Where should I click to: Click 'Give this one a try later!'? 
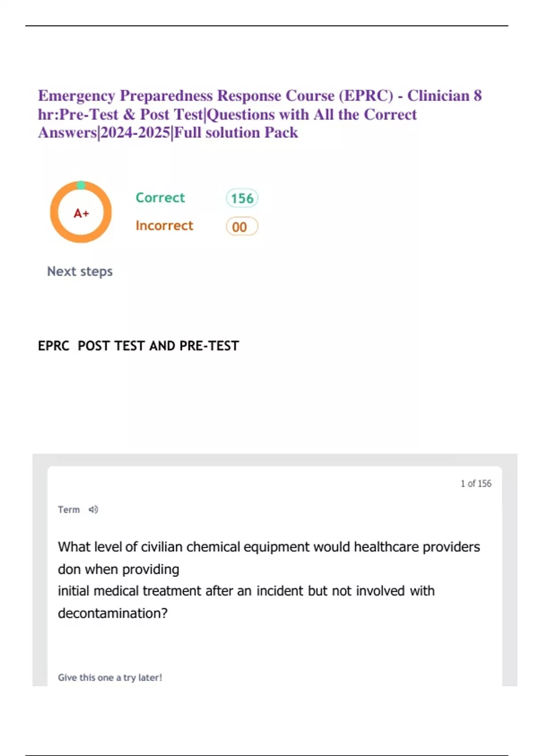pyautogui.click(x=110, y=677)
